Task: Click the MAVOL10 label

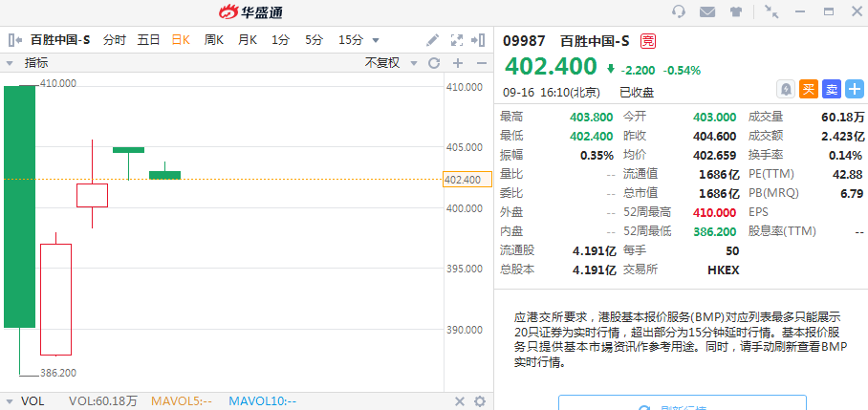Action: click(x=262, y=401)
